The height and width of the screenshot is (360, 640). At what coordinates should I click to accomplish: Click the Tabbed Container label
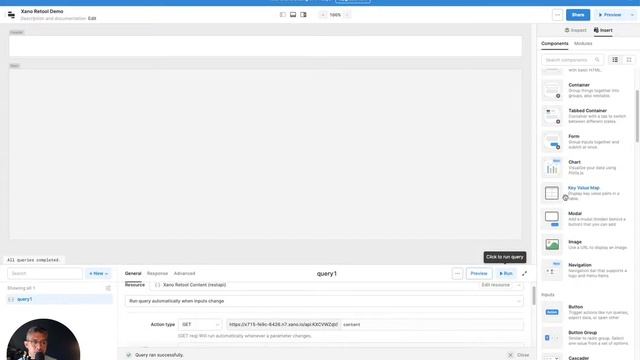point(587,111)
